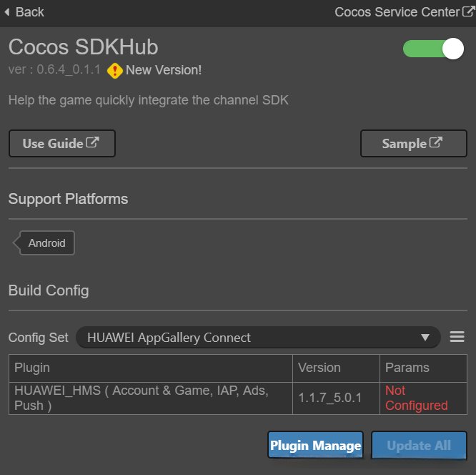Screen dimensions: 476x475
Task: Open the Use Guide button
Action: click(61, 143)
